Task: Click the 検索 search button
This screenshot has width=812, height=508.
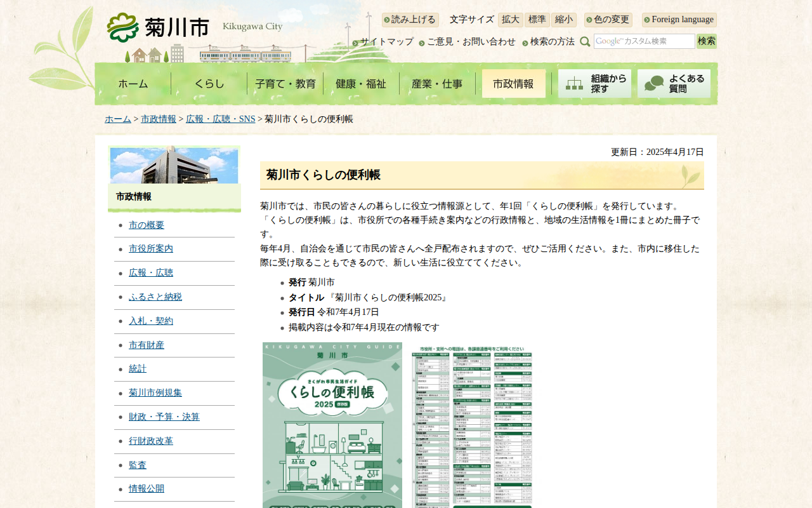Action: 707,41
